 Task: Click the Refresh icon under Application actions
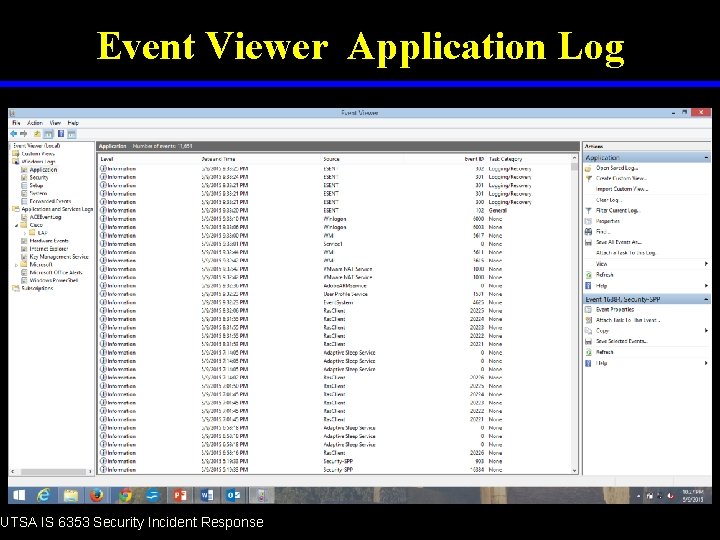coord(588,275)
